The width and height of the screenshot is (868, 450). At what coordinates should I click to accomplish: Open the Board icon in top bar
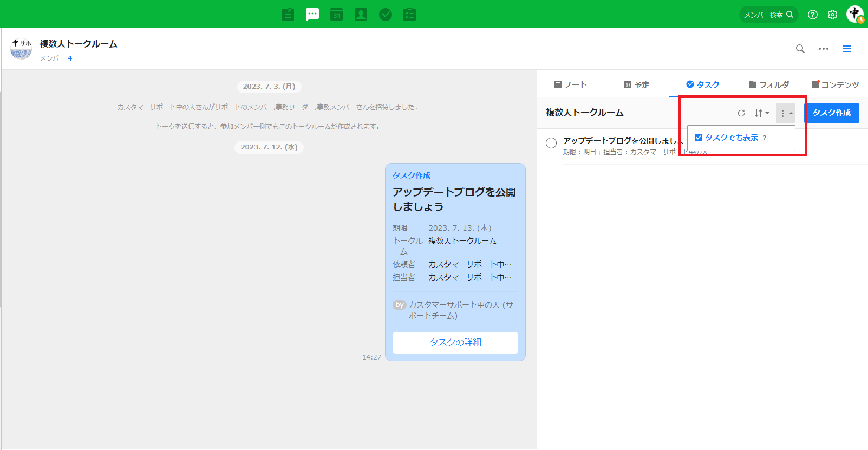pos(288,15)
